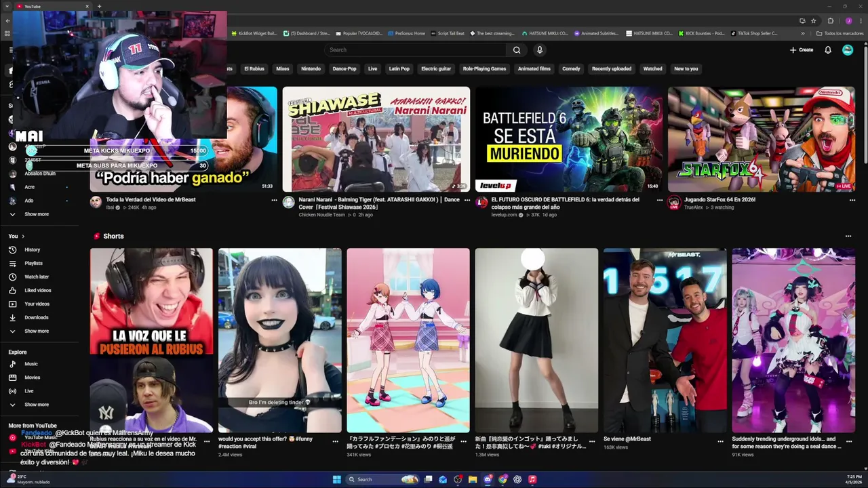
Task: Click the Create button
Action: (x=801, y=49)
